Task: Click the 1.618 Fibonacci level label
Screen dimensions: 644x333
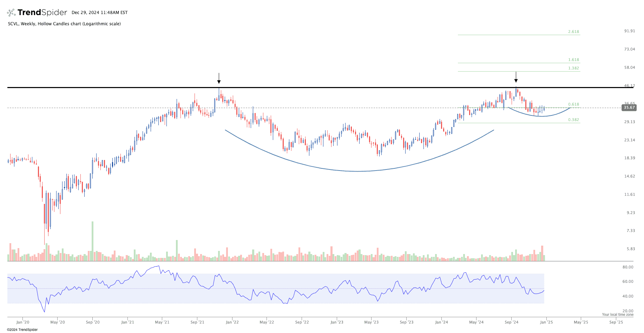Action: (x=573, y=60)
